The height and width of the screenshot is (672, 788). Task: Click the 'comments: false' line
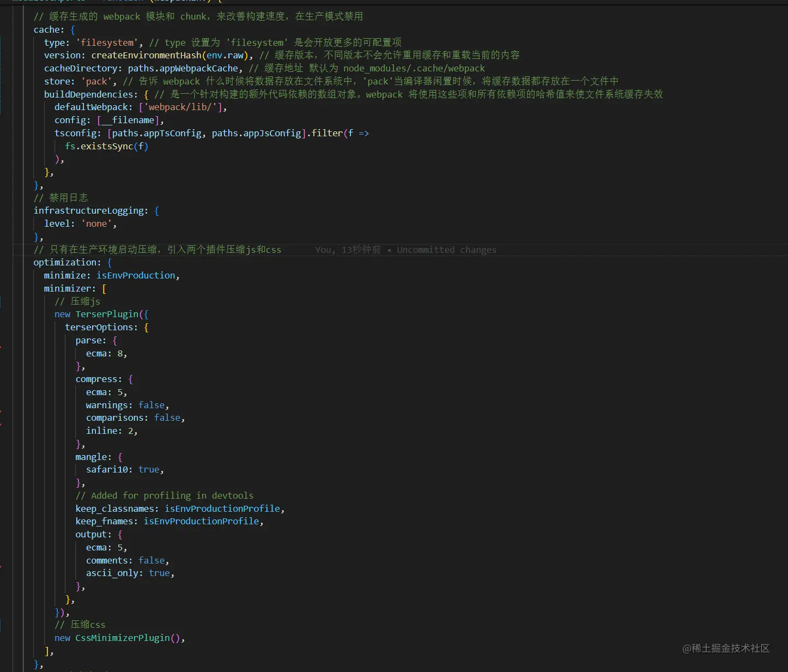[128, 560]
